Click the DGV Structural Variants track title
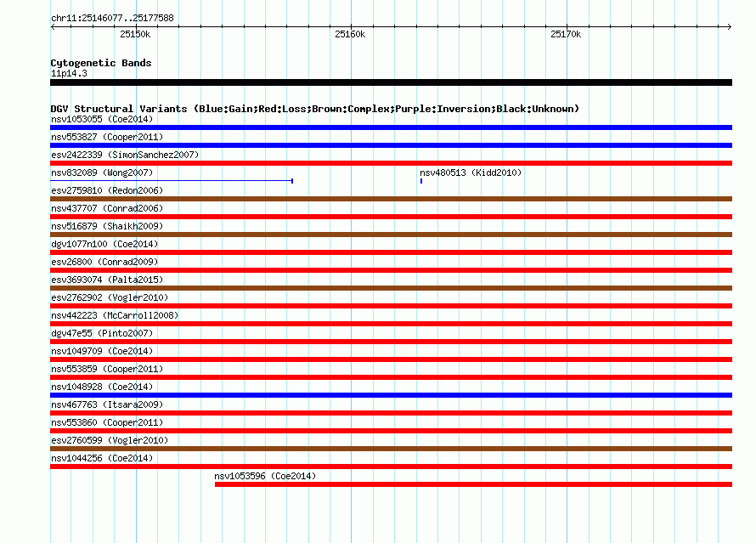 pyautogui.click(x=315, y=109)
